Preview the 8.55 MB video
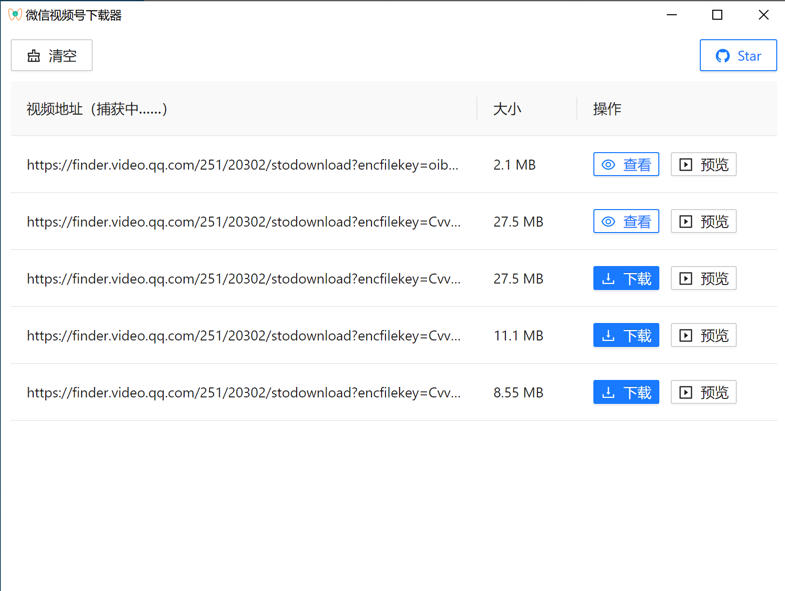Image resolution: width=785 pixels, height=591 pixels. coord(703,392)
